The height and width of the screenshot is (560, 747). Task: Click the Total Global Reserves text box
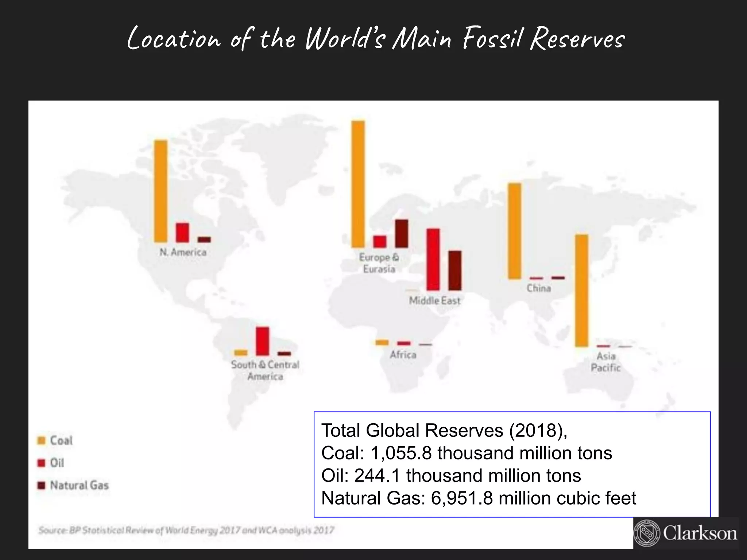(x=512, y=464)
